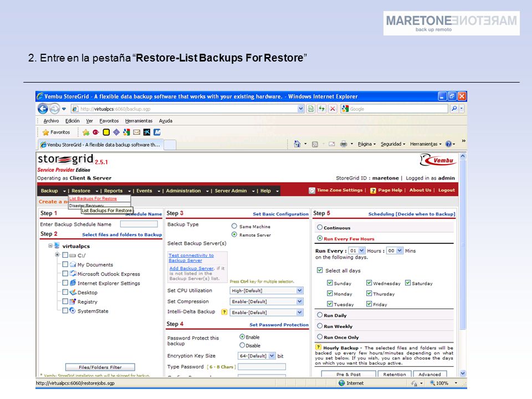This screenshot has width=532, height=399.
Task: Click the Print icon in command bar
Action: (344, 144)
